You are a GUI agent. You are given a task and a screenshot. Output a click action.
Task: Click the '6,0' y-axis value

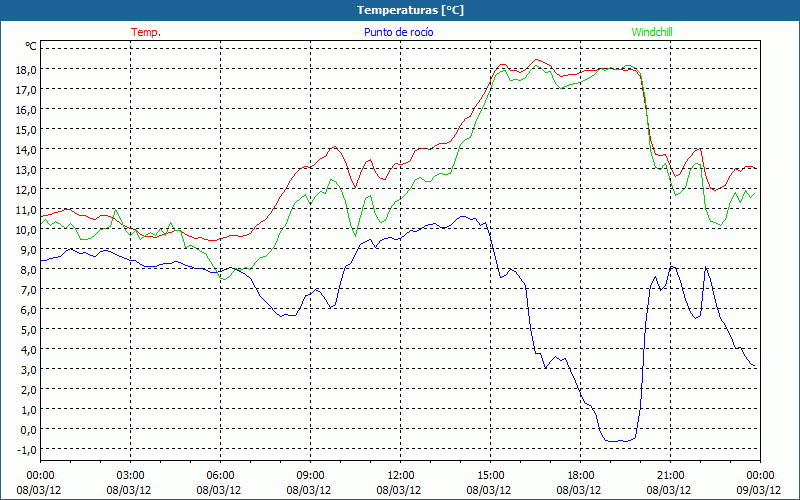(x=28, y=310)
